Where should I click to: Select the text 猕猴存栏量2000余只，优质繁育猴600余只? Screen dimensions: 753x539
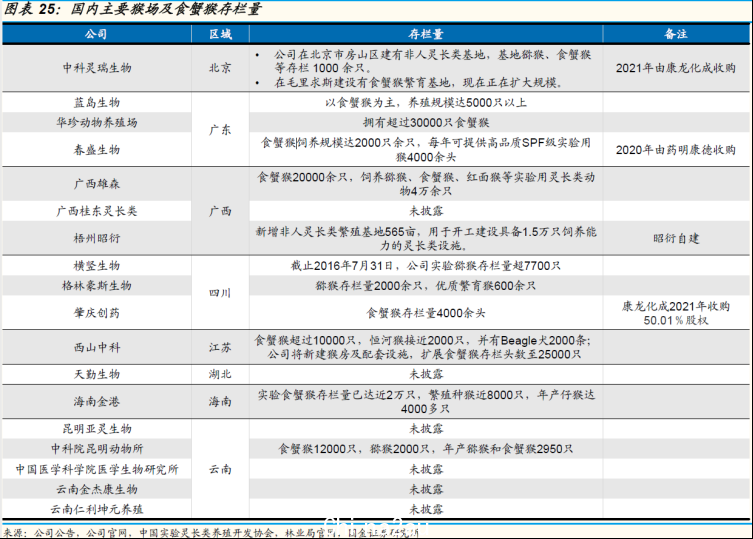coord(426,285)
